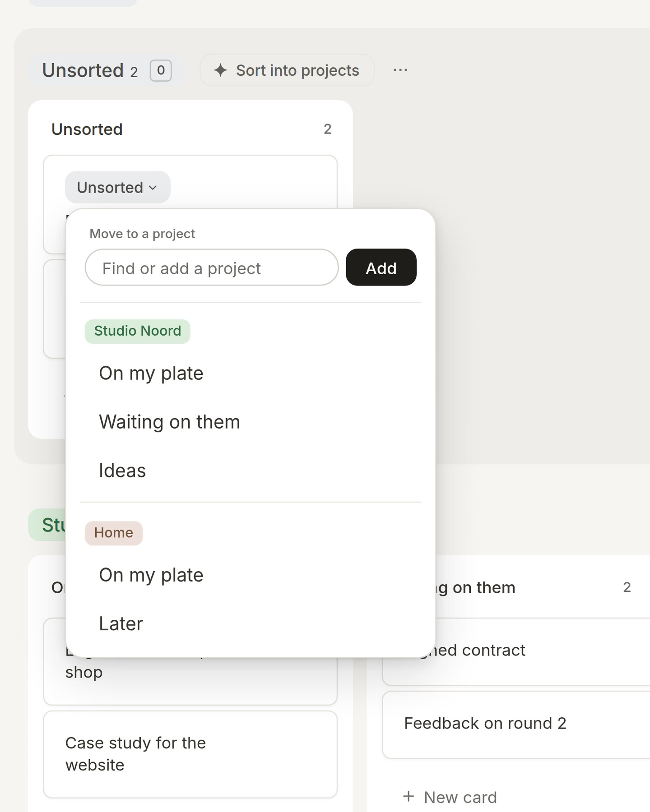
Task: Click the Sort into projects button
Action: click(x=287, y=70)
